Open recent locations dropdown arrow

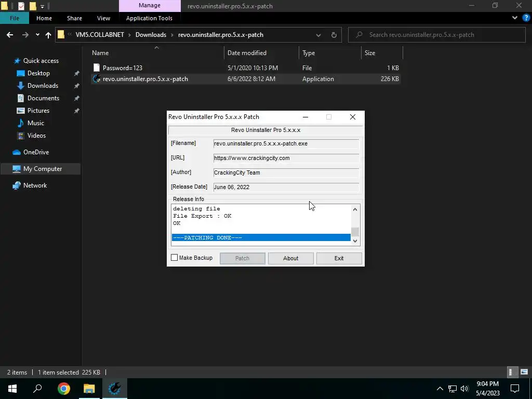(x=37, y=35)
